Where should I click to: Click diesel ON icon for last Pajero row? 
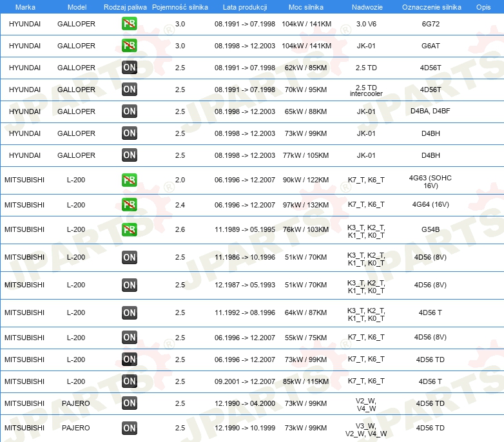[x=129, y=428]
